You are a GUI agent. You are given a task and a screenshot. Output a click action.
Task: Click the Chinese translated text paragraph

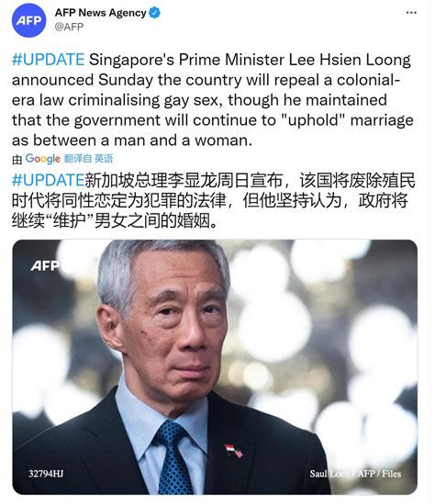point(214,200)
